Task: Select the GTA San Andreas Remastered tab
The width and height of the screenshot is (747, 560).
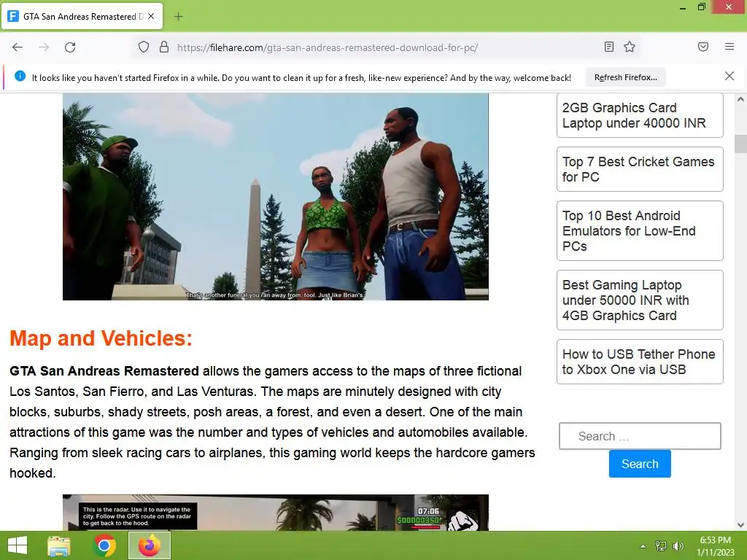Action: [82, 16]
